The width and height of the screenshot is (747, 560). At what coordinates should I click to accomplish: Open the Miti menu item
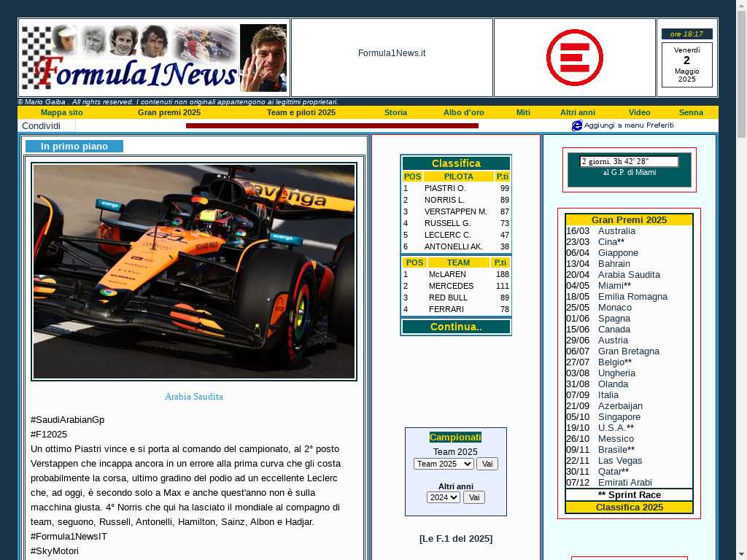point(523,112)
